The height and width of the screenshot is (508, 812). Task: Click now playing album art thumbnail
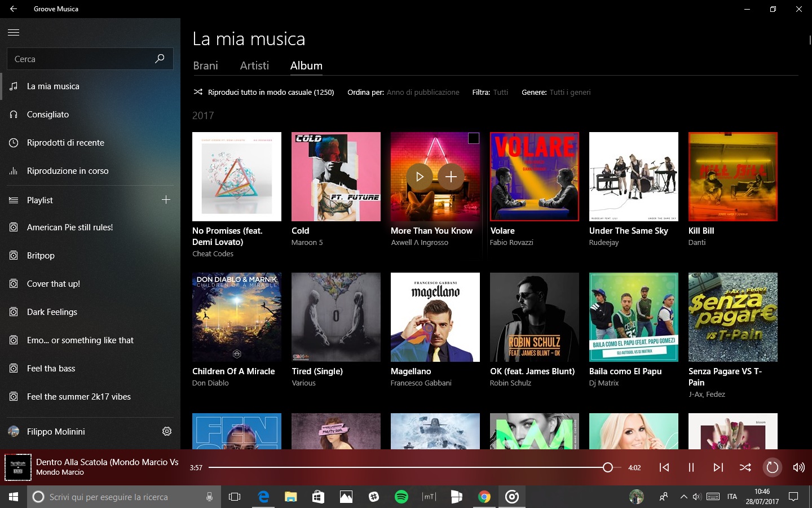(x=18, y=467)
